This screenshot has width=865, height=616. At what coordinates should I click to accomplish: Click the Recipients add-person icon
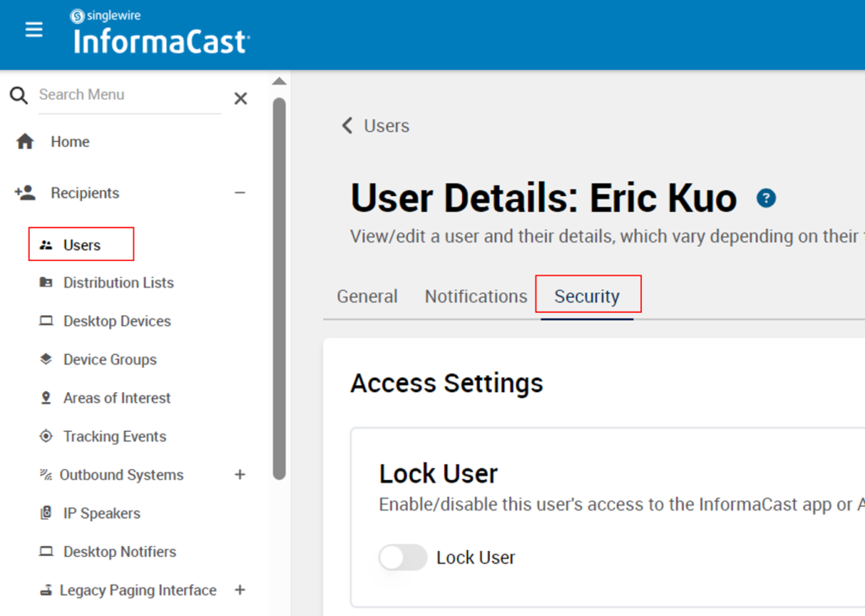24,193
